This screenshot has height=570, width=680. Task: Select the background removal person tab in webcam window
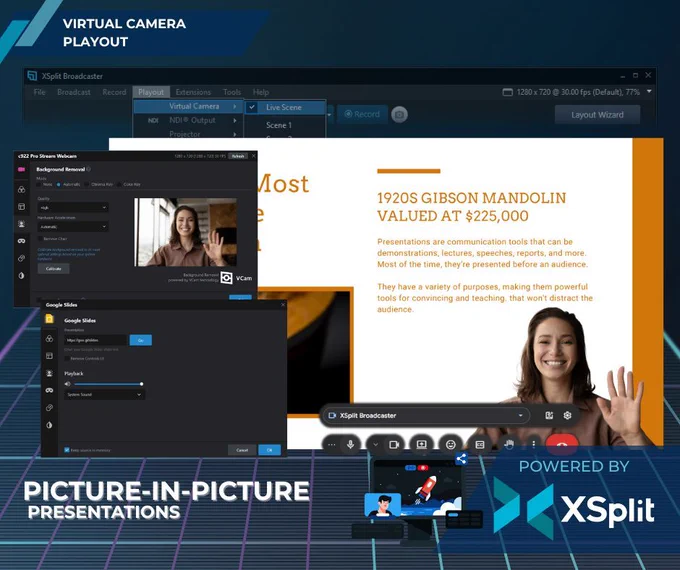tap(21, 224)
